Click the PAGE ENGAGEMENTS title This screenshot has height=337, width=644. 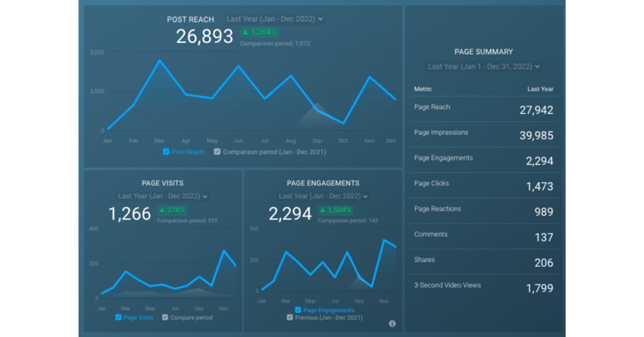(x=323, y=183)
